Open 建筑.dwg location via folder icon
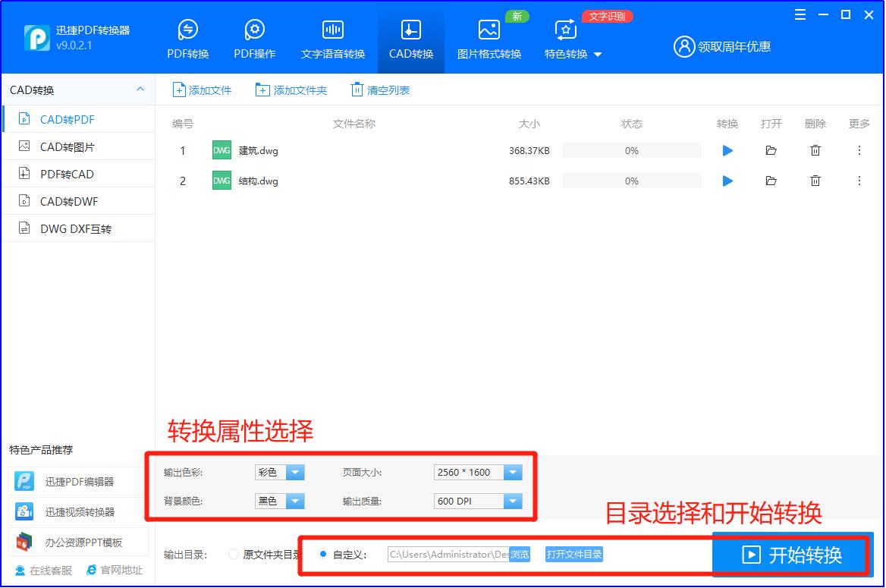This screenshot has width=886, height=588. pyautogui.click(x=771, y=150)
